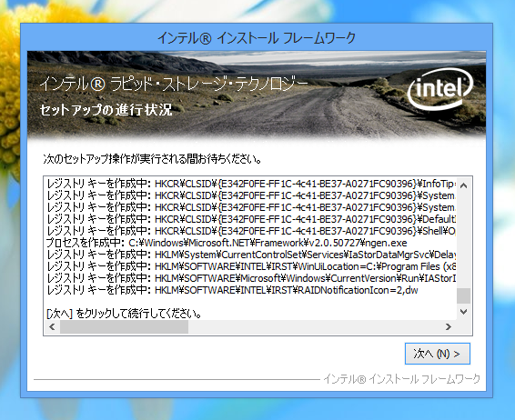The image size is (515, 420).
Task: Select the CurrentVersion\Run\IAStorI registry line
Action: [x=251, y=278]
